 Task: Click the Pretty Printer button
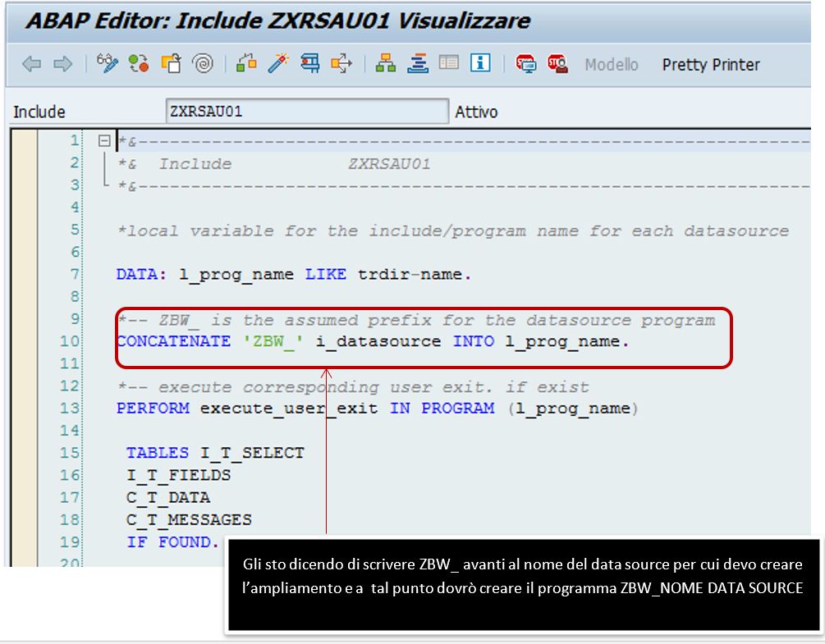coord(711,65)
